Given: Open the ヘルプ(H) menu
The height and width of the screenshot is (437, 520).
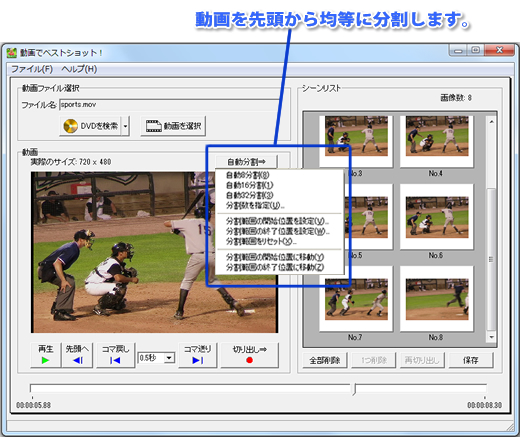Looking at the screenshot, I should click(79, 69).
